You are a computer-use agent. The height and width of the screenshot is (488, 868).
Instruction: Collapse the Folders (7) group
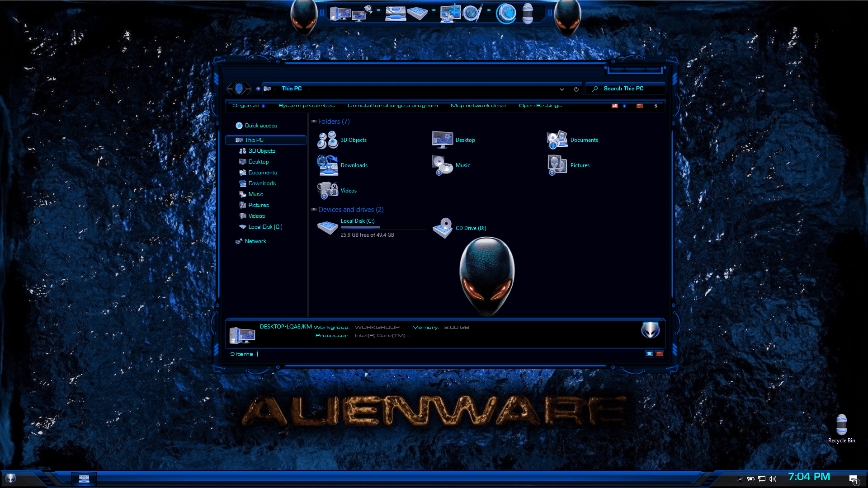click(314, 121)
